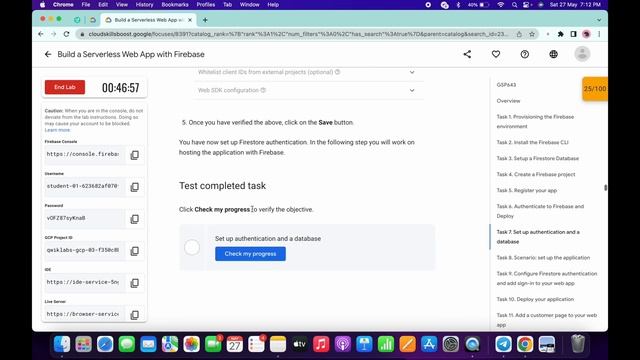This screenshot has height=360, width=640.
Task: Open Calendar from the Dock
Action: point(235,344)
